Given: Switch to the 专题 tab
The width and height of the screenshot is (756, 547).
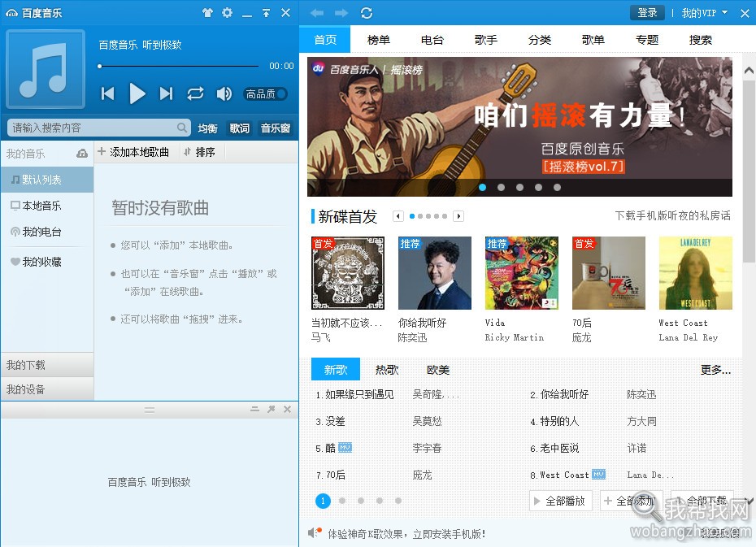Looking at the screenshot, I should (x=647, y=40).
